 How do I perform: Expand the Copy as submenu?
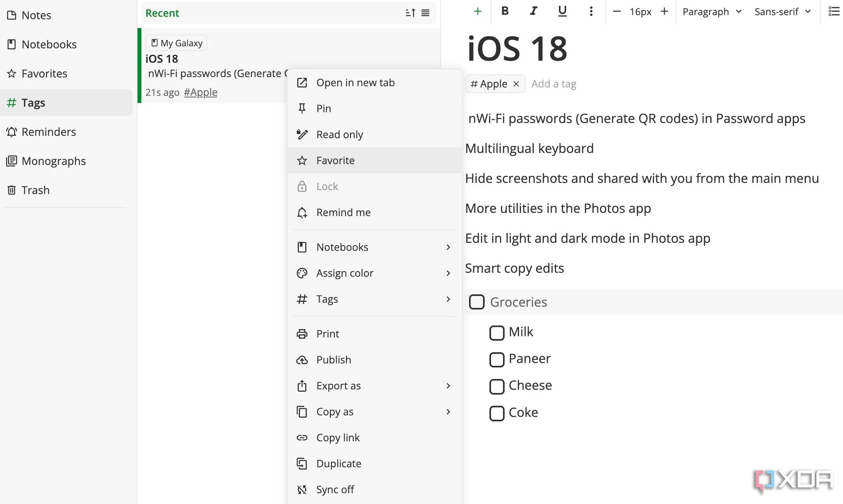coord(375,412)
